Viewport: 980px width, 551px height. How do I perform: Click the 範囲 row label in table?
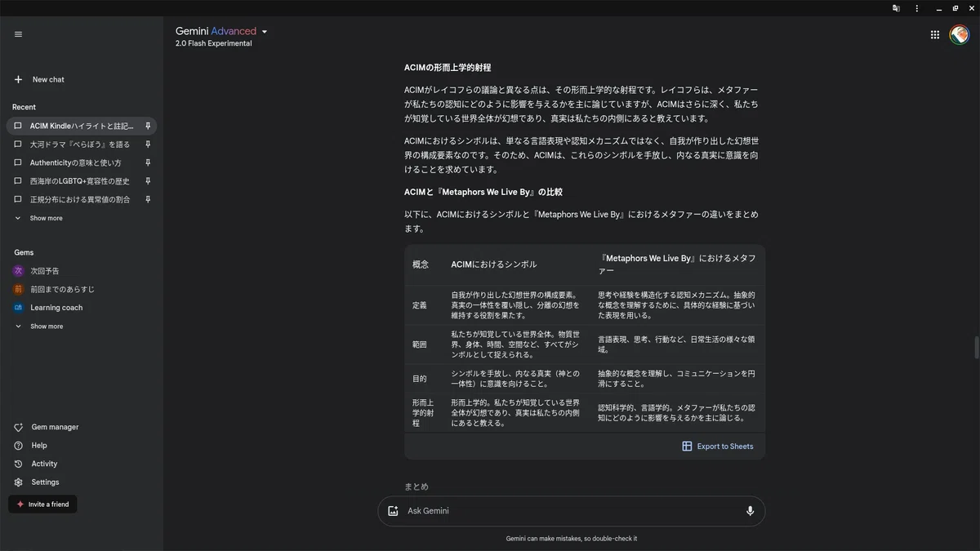tap(420, 345)
